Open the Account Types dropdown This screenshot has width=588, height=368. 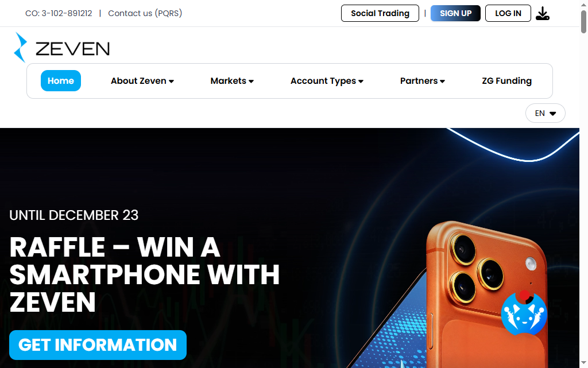coord(327,81)
